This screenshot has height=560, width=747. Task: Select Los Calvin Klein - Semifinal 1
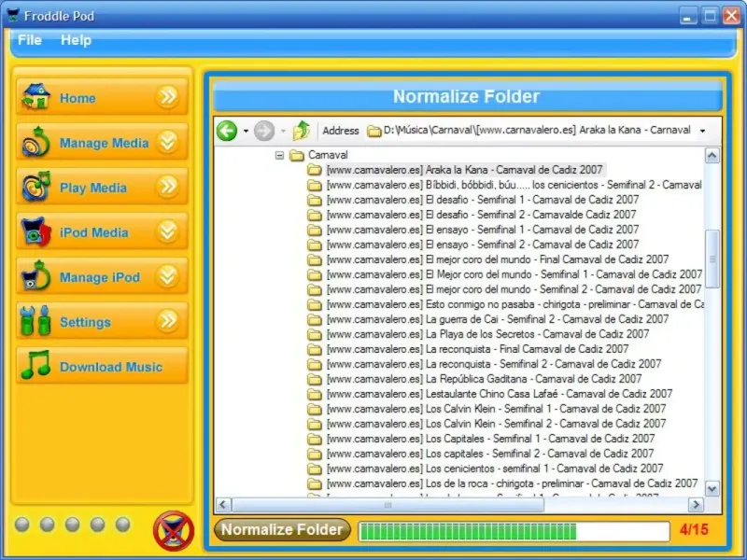pos(497,409)
